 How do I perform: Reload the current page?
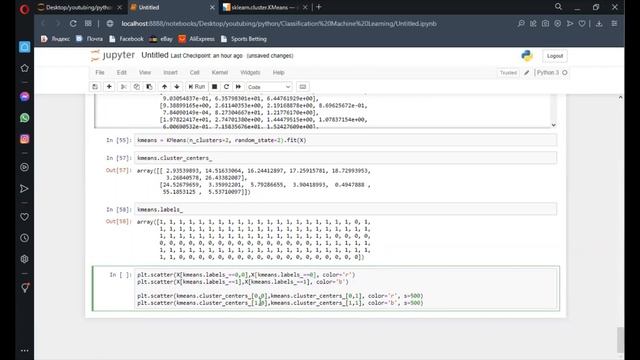(73, 24)
